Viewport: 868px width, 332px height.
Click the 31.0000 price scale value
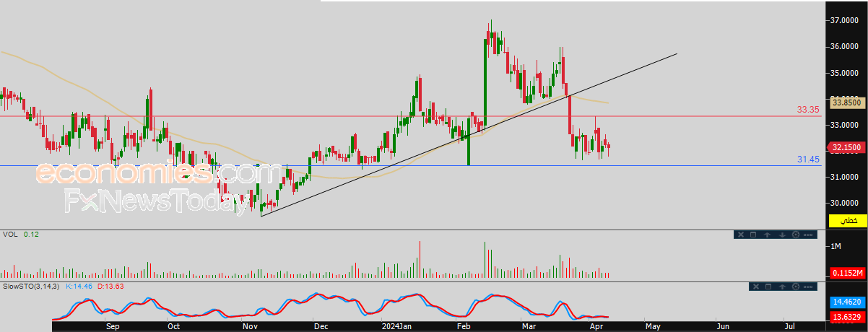(x=845, y=177)
